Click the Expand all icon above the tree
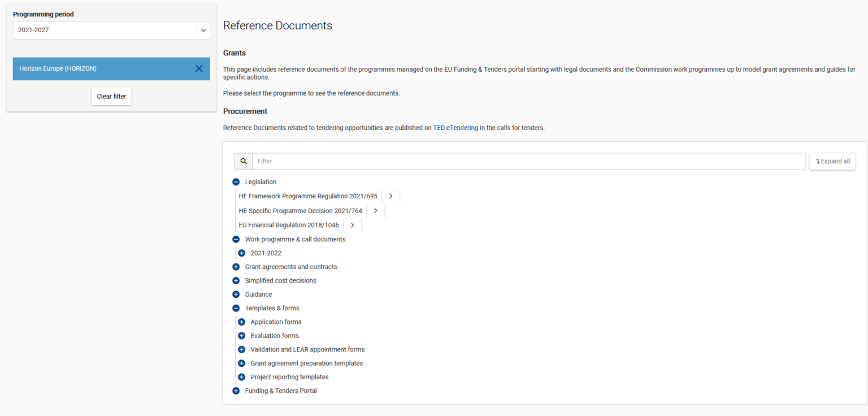868x416 pixels. tap(832, 161)
